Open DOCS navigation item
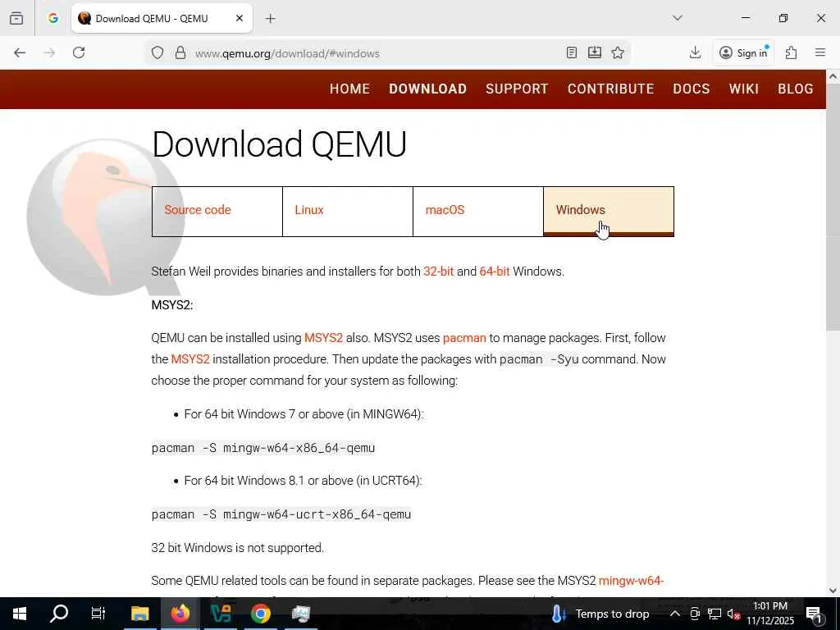Screen dimensions: 840x630 [x=691, y=89]
